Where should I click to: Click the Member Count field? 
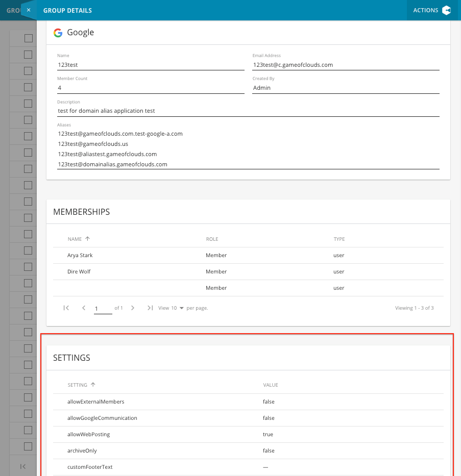[x=151, y=88]
